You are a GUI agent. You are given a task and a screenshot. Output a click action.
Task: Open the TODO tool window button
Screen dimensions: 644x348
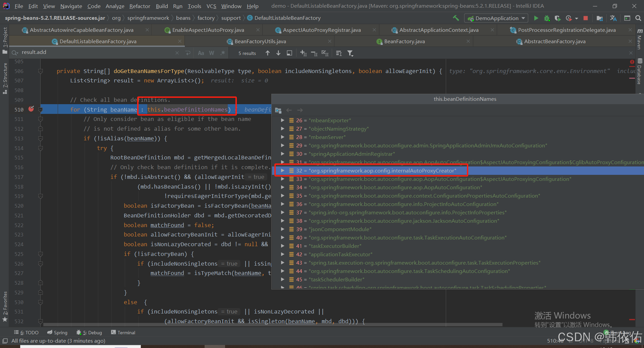[26, 332]
